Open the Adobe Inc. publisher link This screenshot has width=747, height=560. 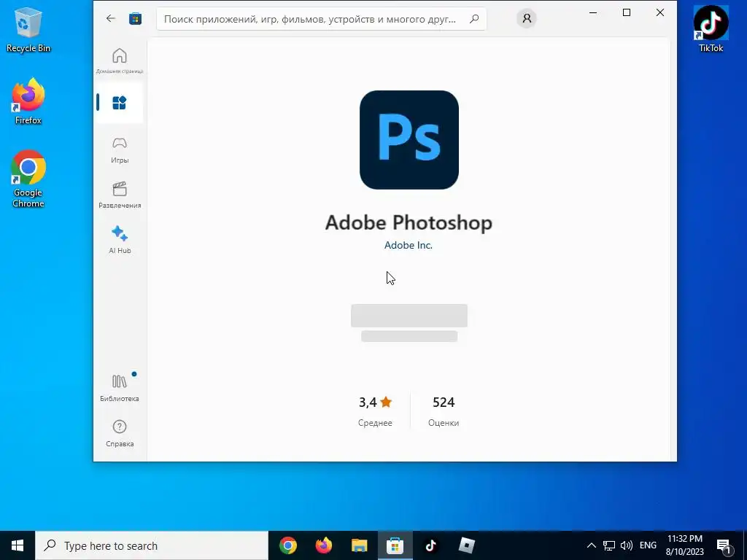point(409,245)
